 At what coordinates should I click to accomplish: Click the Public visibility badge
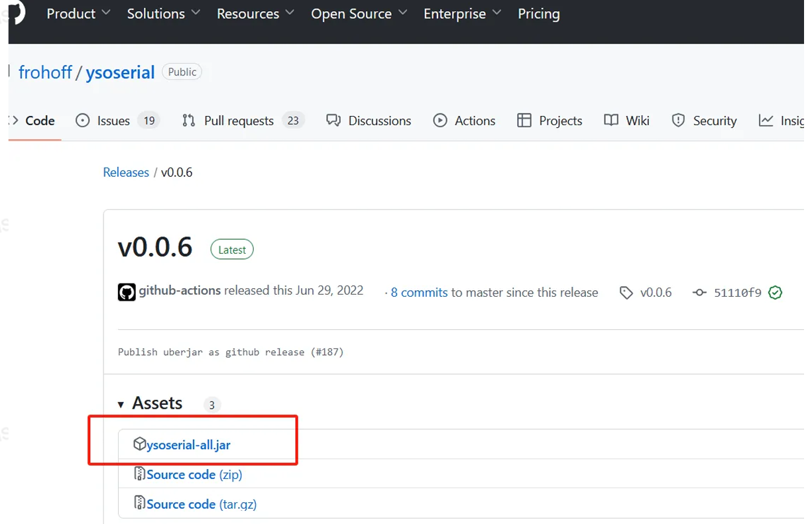pos(182,72)
